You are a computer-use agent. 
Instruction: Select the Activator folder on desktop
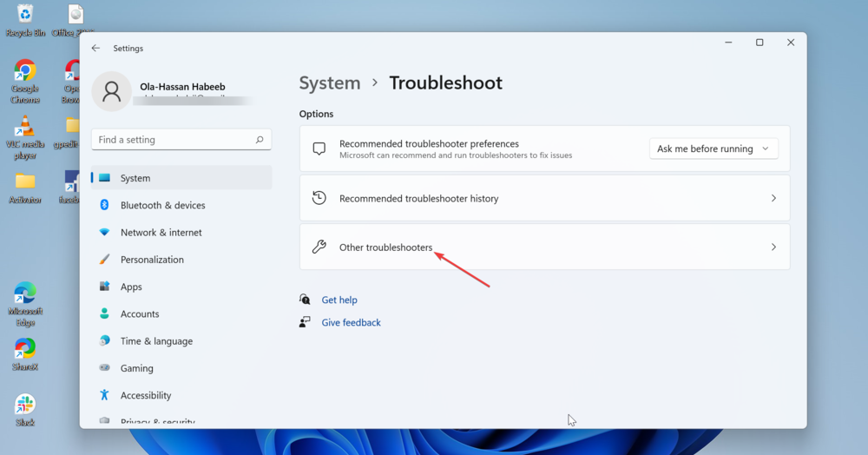click(x=25, y=188)
